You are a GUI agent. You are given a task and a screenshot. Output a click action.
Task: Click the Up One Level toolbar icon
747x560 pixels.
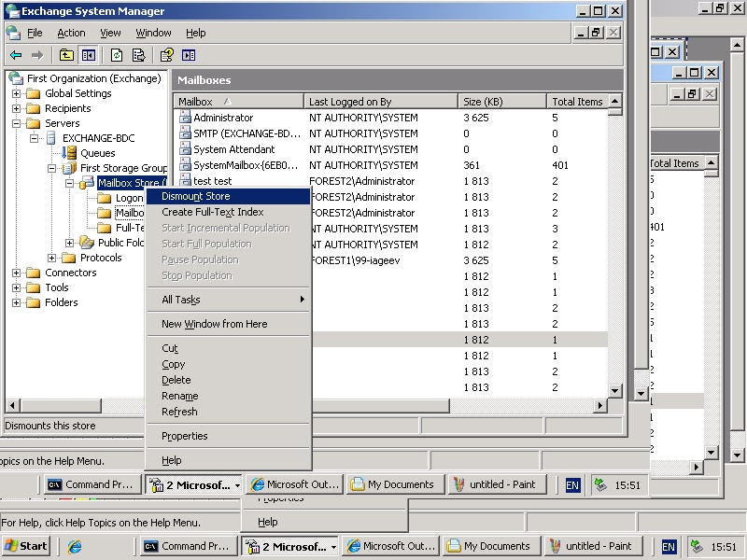pyautogui.click(x=66, y=55)
